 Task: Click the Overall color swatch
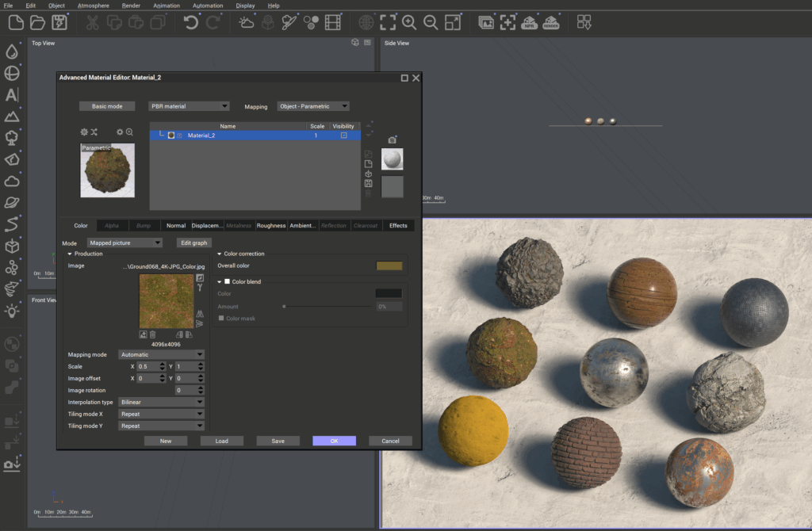[389, 265]
